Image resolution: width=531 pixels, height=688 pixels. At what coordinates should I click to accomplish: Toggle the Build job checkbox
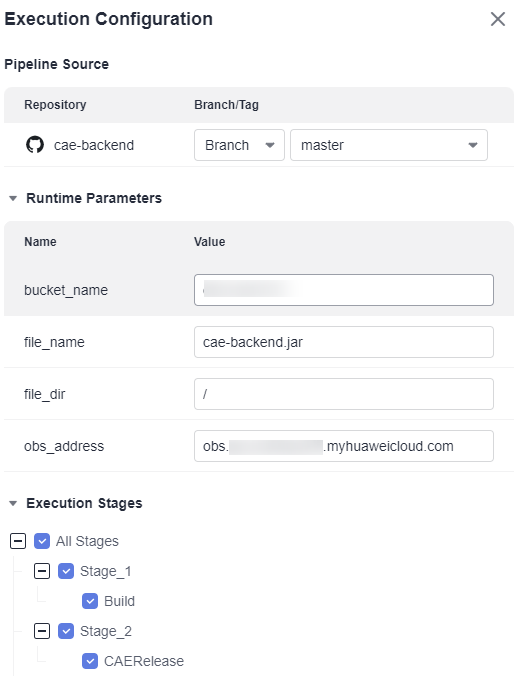click(x=90, y=601)
